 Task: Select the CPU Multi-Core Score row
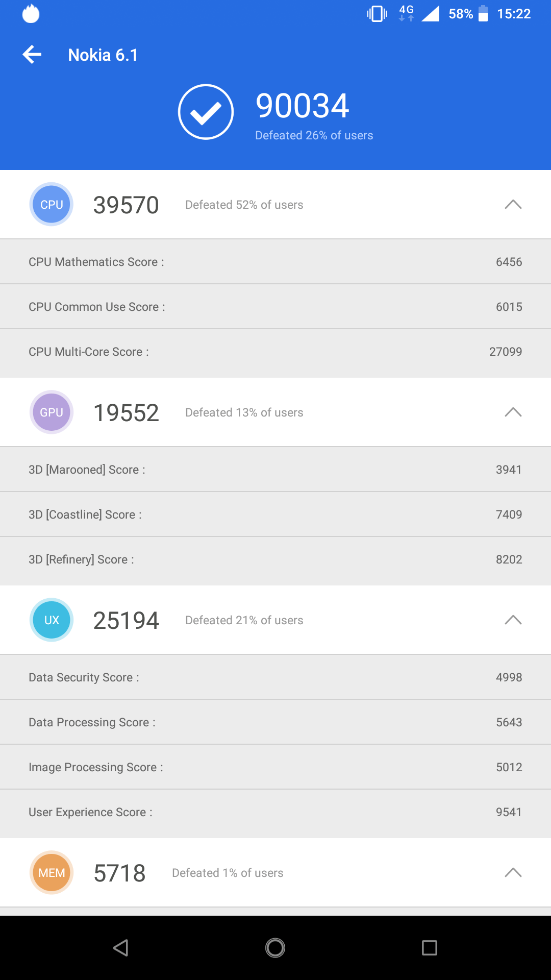275,352
